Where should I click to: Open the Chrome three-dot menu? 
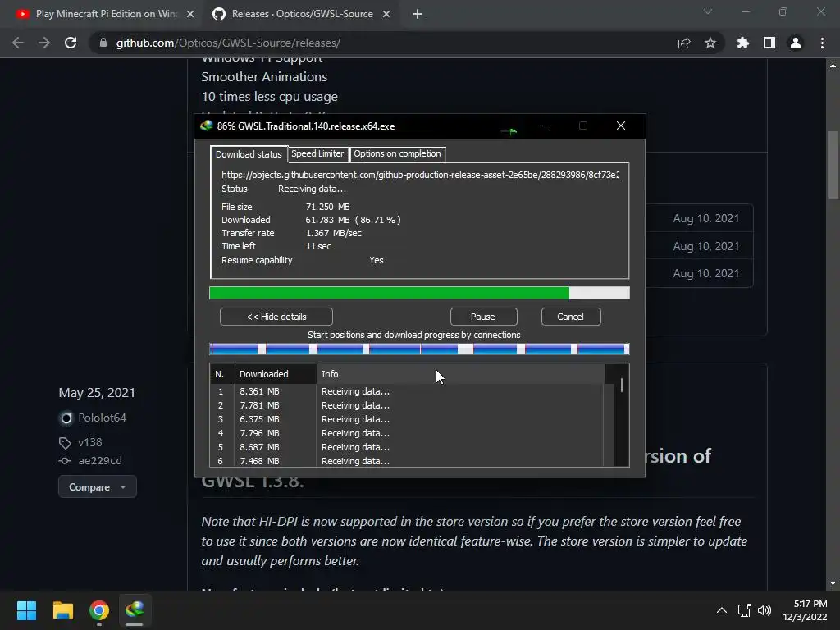[822, 43]
